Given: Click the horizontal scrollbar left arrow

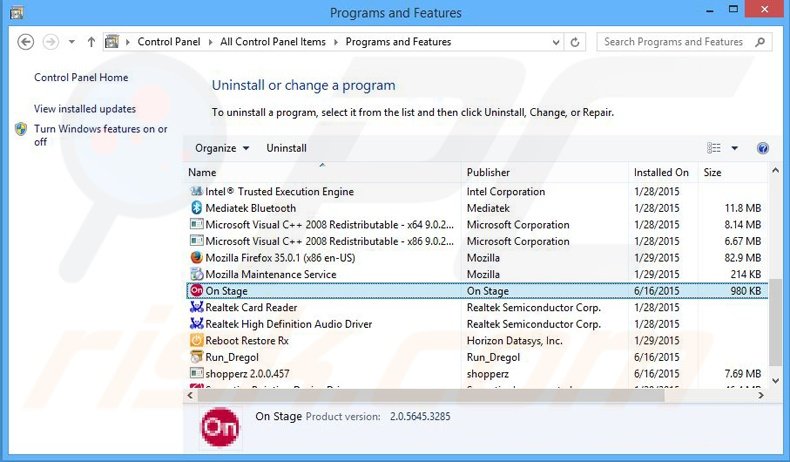Looking at the screenshot, I should (x=190, y=395).
